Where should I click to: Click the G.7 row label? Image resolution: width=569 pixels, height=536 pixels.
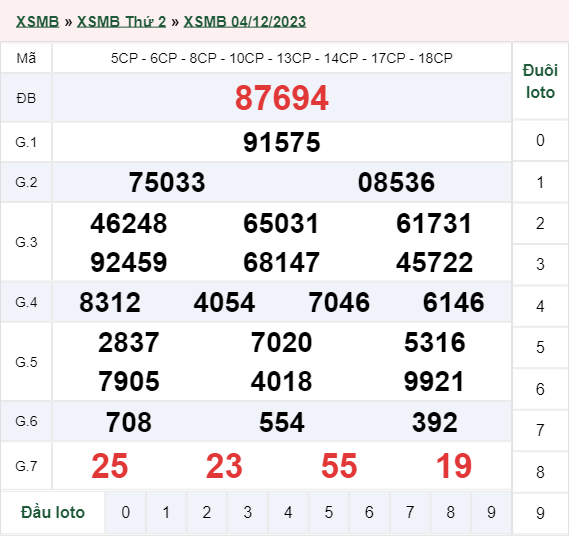coord(26,466)
